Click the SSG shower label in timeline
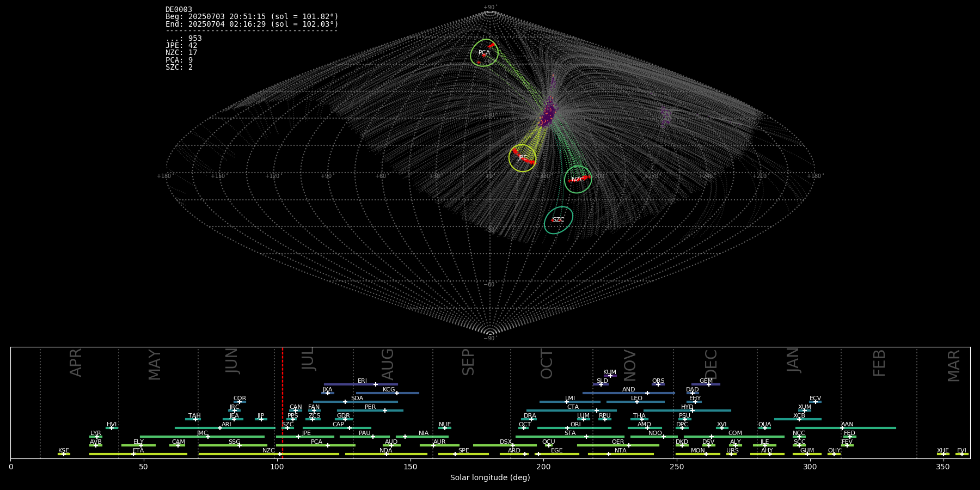 234,442
